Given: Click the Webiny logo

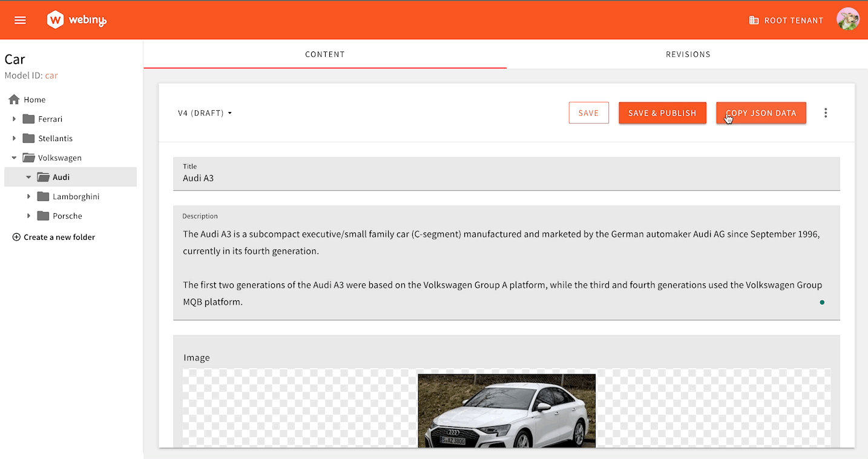Looking at the screenshot, I should coord(77,20).
